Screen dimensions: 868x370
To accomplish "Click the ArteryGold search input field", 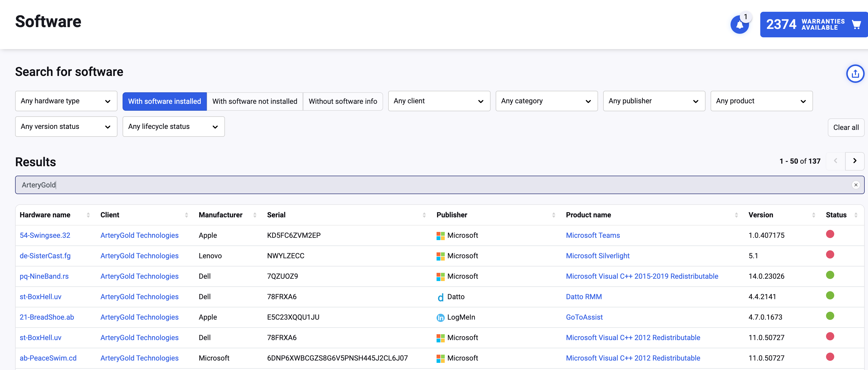I will (439, 185).
